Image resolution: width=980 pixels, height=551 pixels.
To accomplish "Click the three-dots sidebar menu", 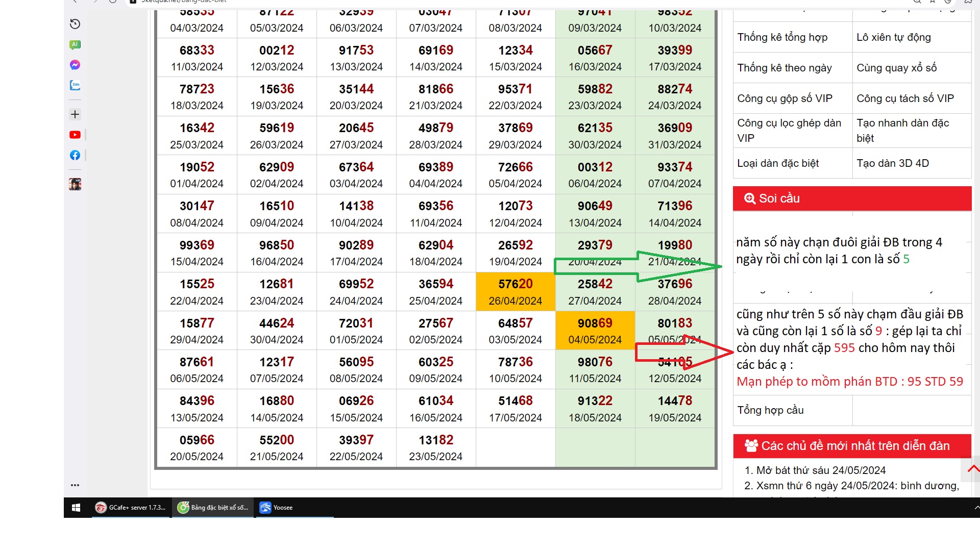I will (x=75, y=485).
